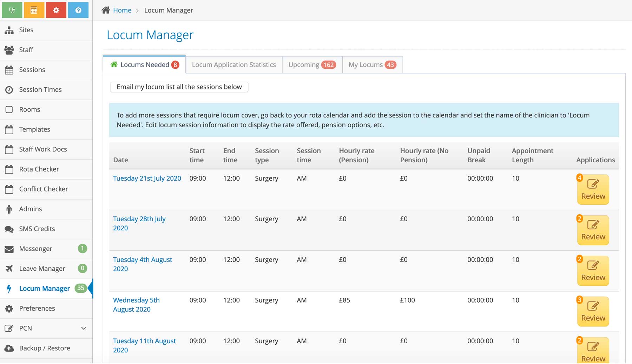Open Preferences in the sidebar

tap(37, 308)
